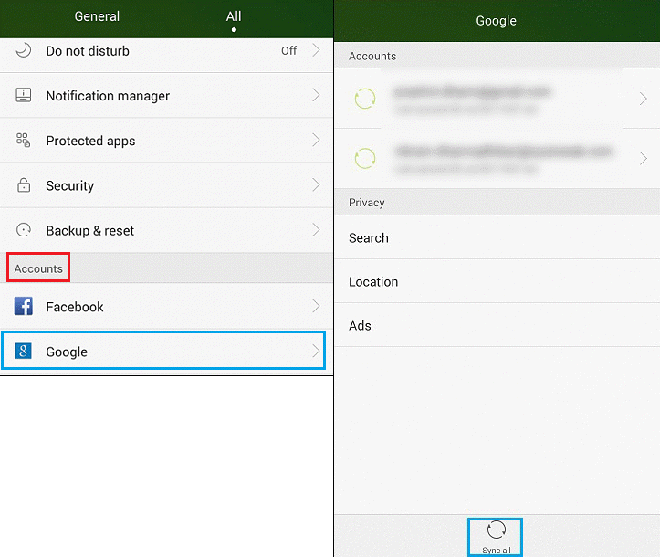Tap the first account's sync icon

pyautogui.click(x=366, y=98)
